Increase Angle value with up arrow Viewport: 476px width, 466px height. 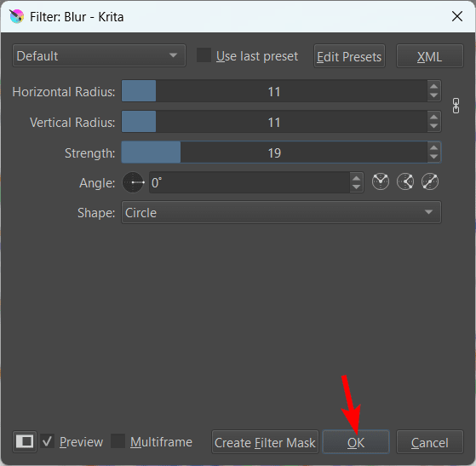coord(356,178)
